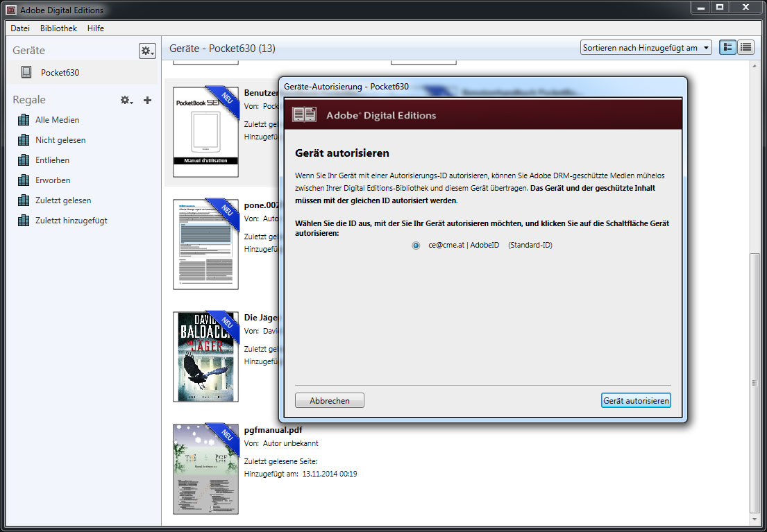The width and height of the screenshot is (767, 532).
Task: Select the Alle Medien bookshelf icon
Action: tap(24, 120)
